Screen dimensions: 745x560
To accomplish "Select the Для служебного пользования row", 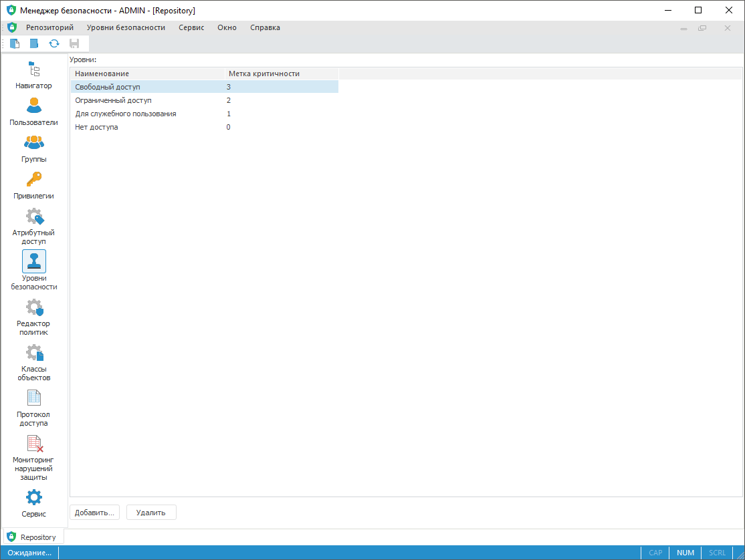I will click(x=205, y=114).
